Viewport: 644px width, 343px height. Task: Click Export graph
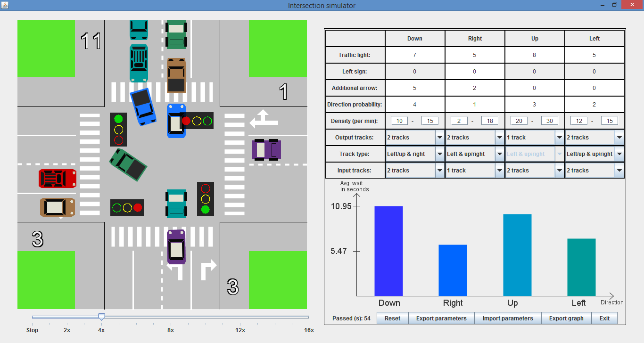566,318
